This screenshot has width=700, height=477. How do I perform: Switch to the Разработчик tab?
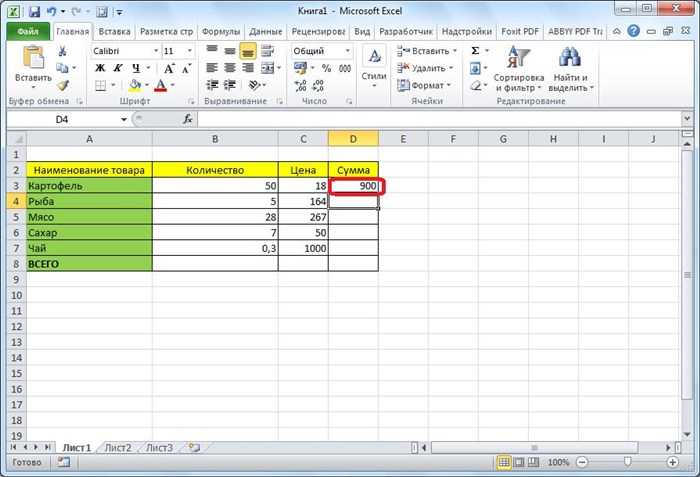pyautogui.click(x=406, y=32)
